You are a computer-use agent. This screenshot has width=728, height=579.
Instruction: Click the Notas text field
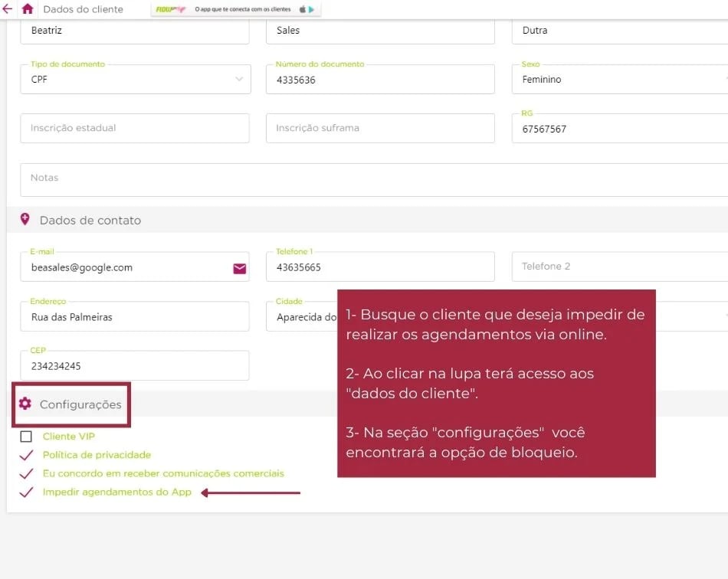374,179
